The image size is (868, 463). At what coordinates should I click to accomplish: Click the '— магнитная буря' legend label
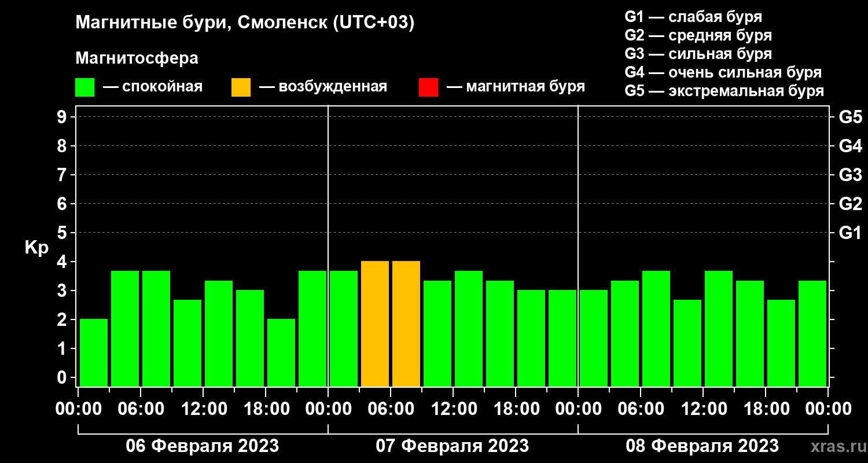click(x=516, y=87)
